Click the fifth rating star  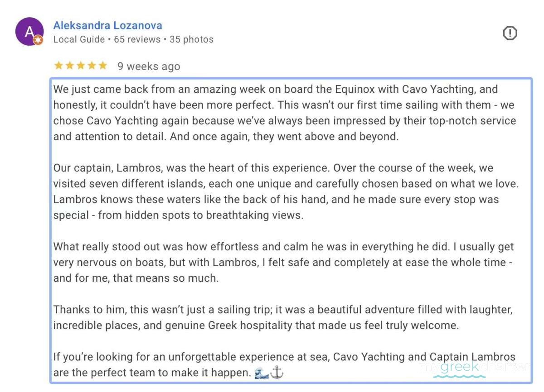pos(103,66)
